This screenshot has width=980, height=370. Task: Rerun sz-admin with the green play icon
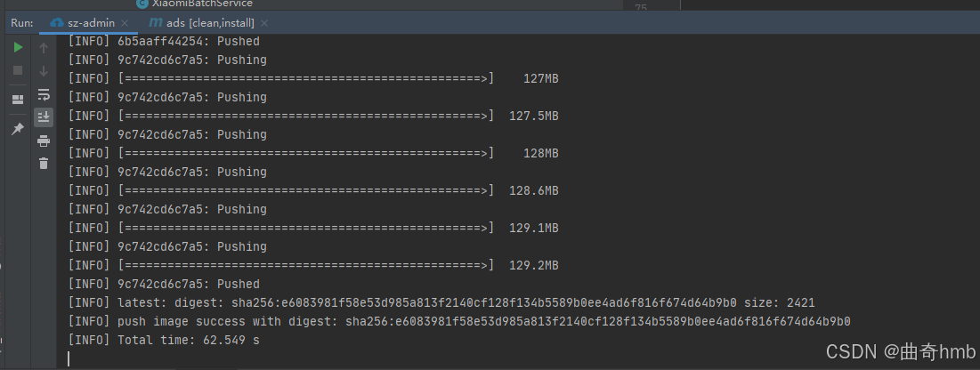(18, 47)
